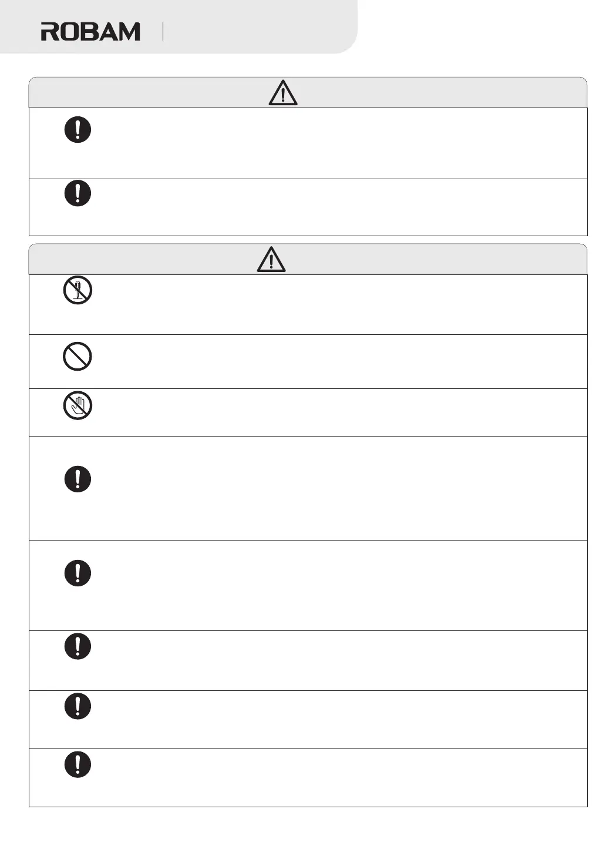
Task: Click the do-not-touch hand icon
Action: tap(78, 405)
